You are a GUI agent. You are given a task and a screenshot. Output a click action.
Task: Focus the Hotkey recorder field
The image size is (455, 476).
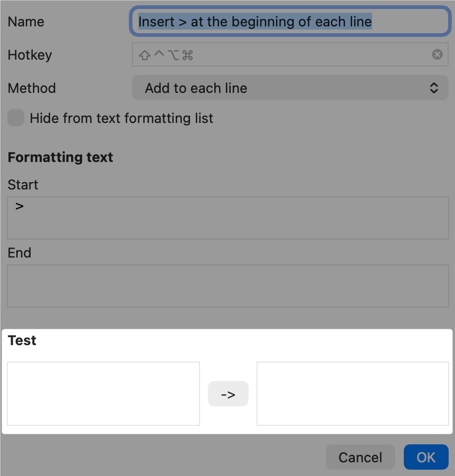290,55
